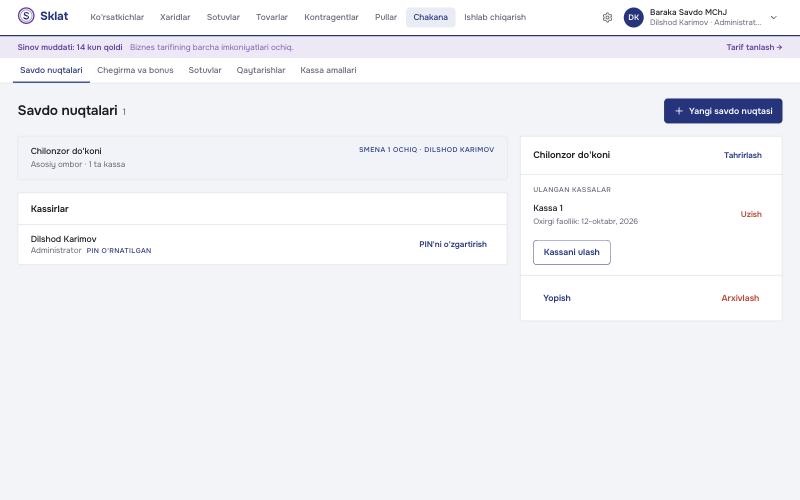
Task: Click Baraka Savdo MChJ company name
Action: 688,12
